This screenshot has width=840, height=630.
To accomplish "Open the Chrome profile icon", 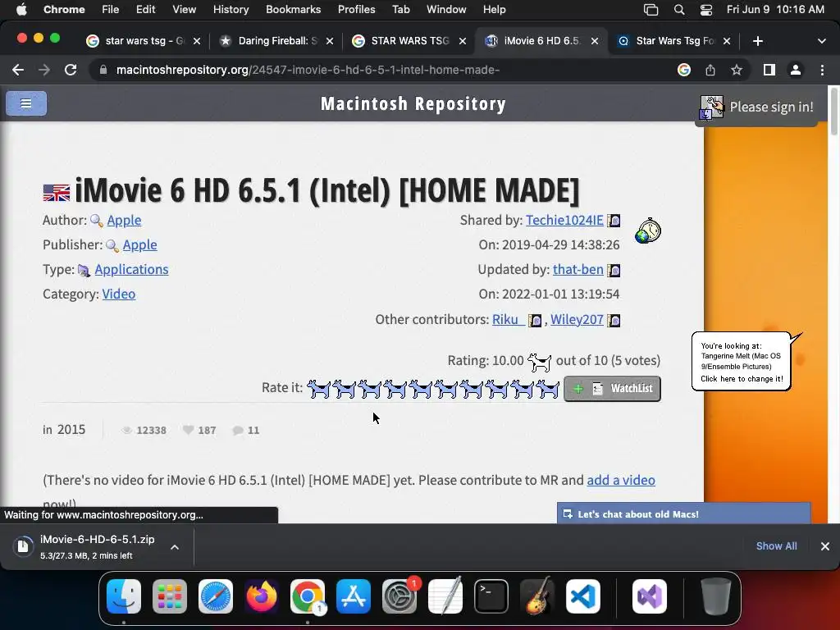I will (x=796, y=71).
